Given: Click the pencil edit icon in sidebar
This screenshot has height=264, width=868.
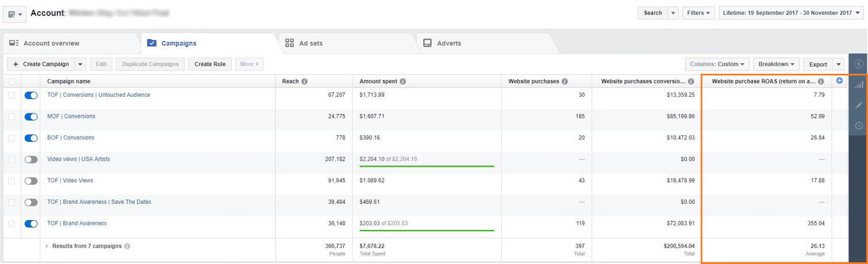Looking at the screenshot, I should (x=858, y=105).
